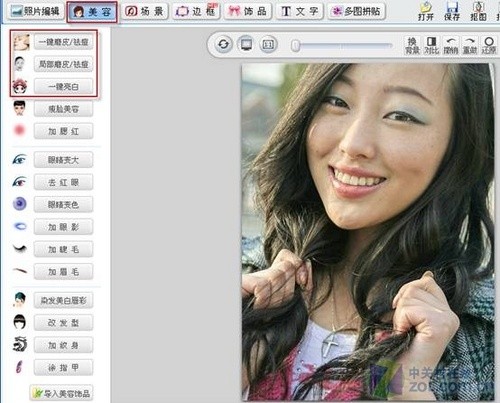500x403 pixels.
Task: Click the 眼睛变大 enlarge eyes button
Action: point(63,160)
